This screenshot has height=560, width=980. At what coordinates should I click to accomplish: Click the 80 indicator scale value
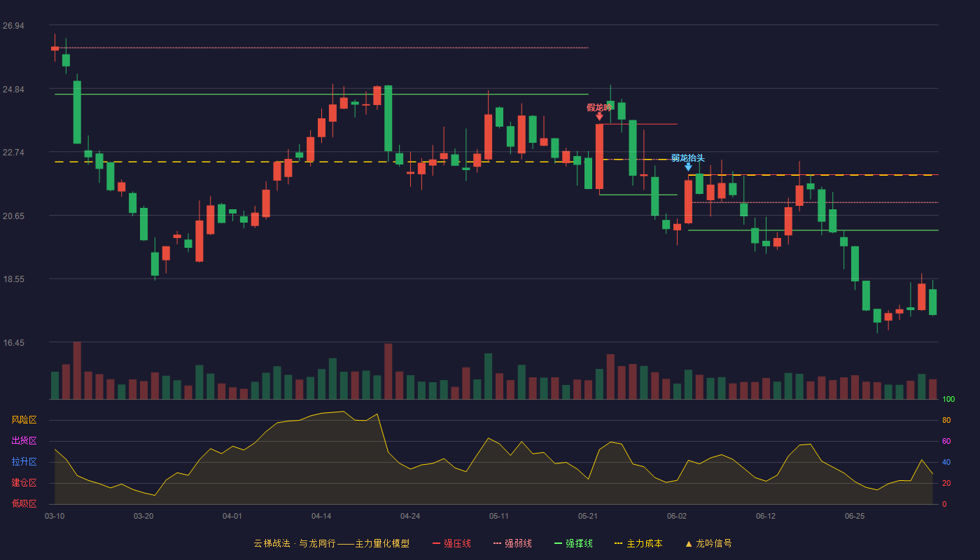(x=946, y=420)
